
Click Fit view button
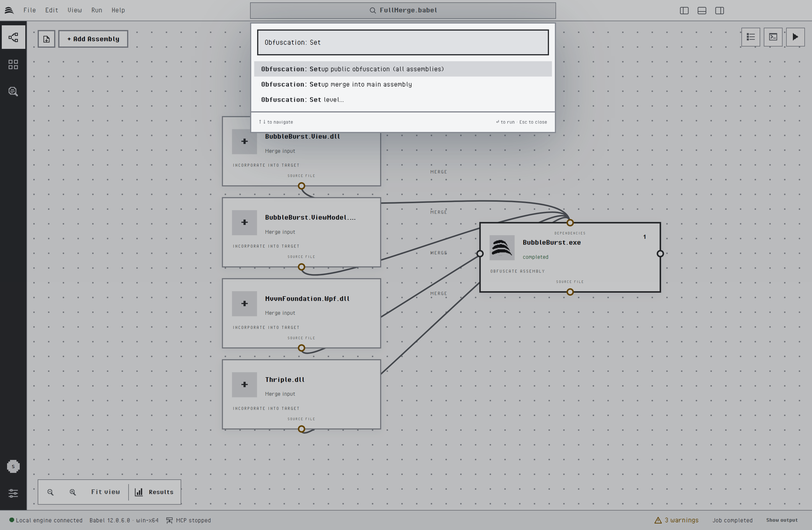coord(105,492)
